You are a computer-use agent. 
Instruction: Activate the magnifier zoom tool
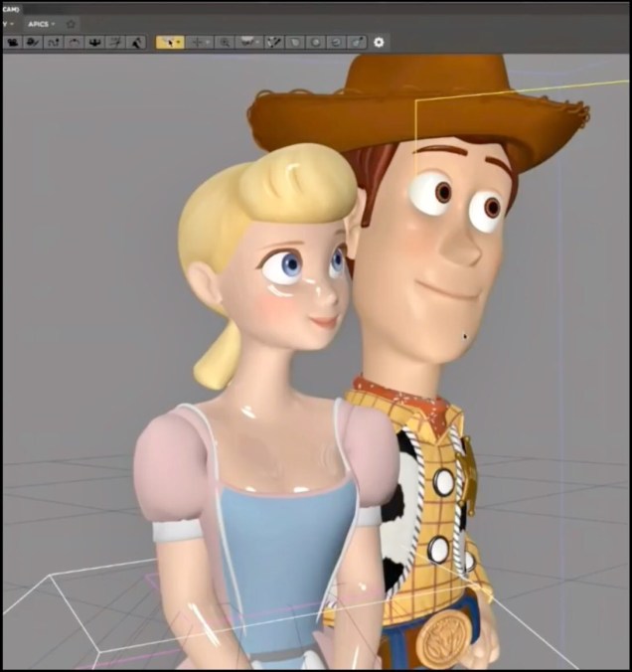click(225, 43)
